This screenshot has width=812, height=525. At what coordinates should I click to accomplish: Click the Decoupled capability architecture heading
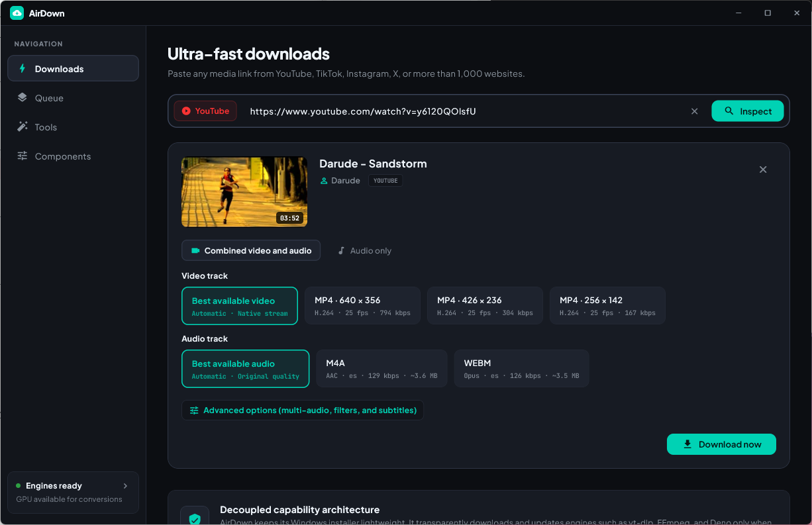pos(300,510)
